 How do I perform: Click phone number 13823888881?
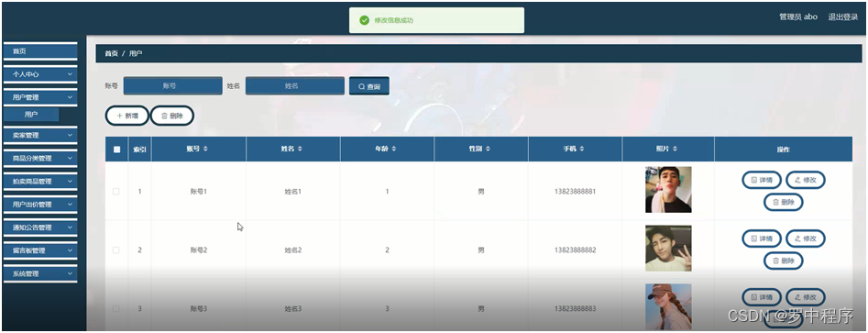(575, 191)
